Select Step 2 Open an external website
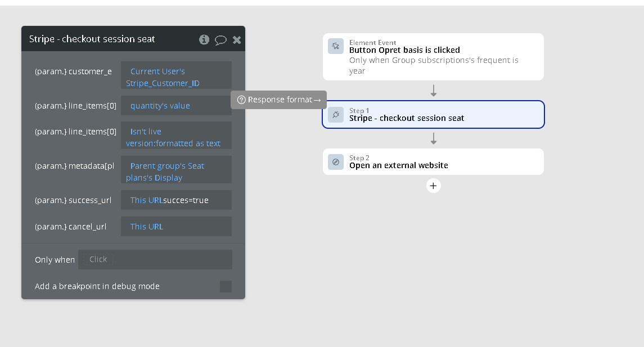Viewport: 644px width, 347px height. (433, 162)
